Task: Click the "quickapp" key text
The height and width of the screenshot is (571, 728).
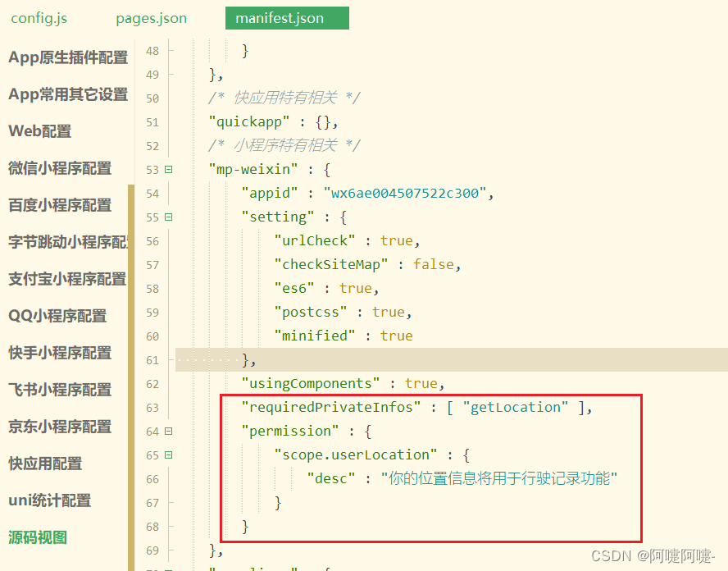Action: click(x=249, y=121)
